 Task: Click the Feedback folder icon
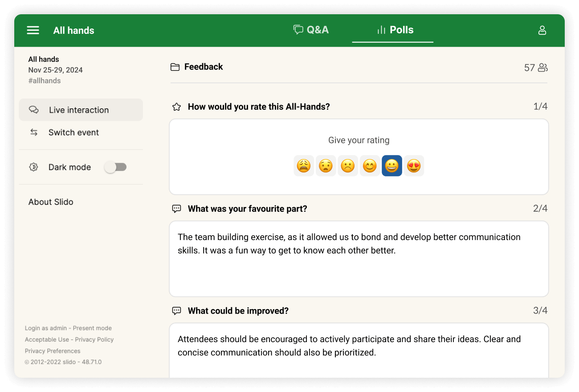(x=175, y=66)
